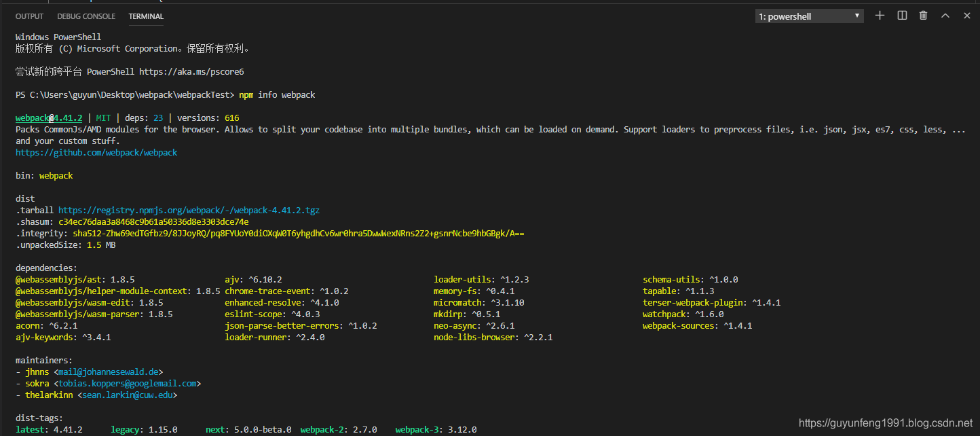This screenshot has height=436, width=980.
Task: Click the sha512 integrity string
Action: 298,234
